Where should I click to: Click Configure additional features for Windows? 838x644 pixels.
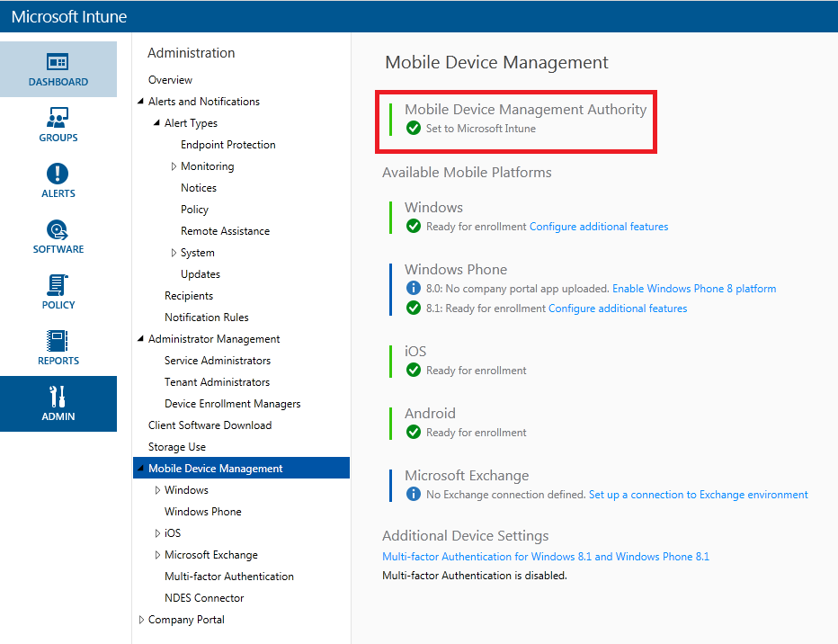(598, 227)
